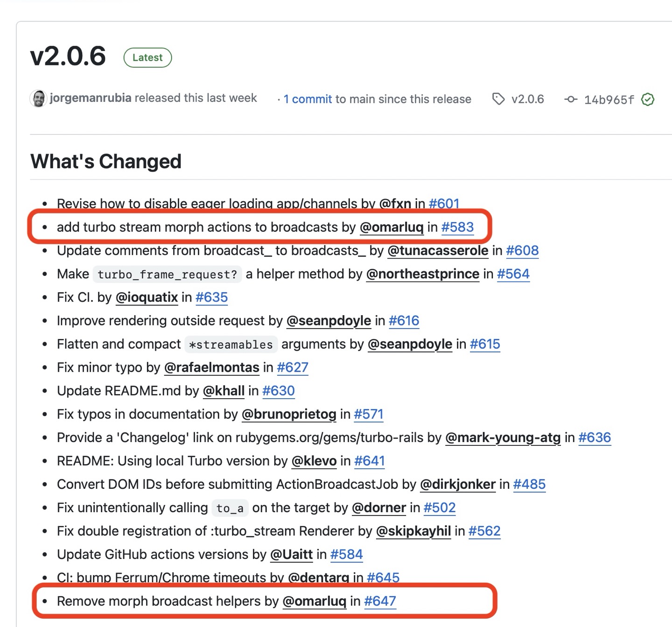Click the @northeastprince user mention
This screenshot has width=672, height=627.
pos(422,274)
